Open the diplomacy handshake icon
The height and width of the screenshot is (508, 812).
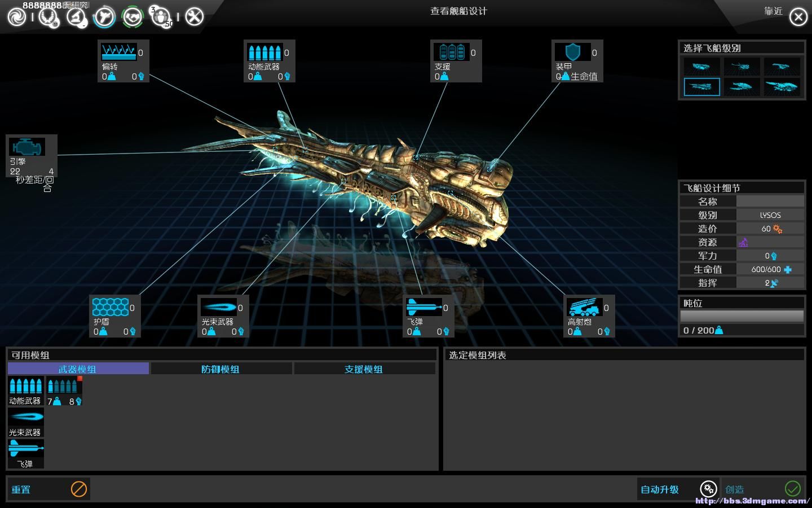tap(133, 17)
